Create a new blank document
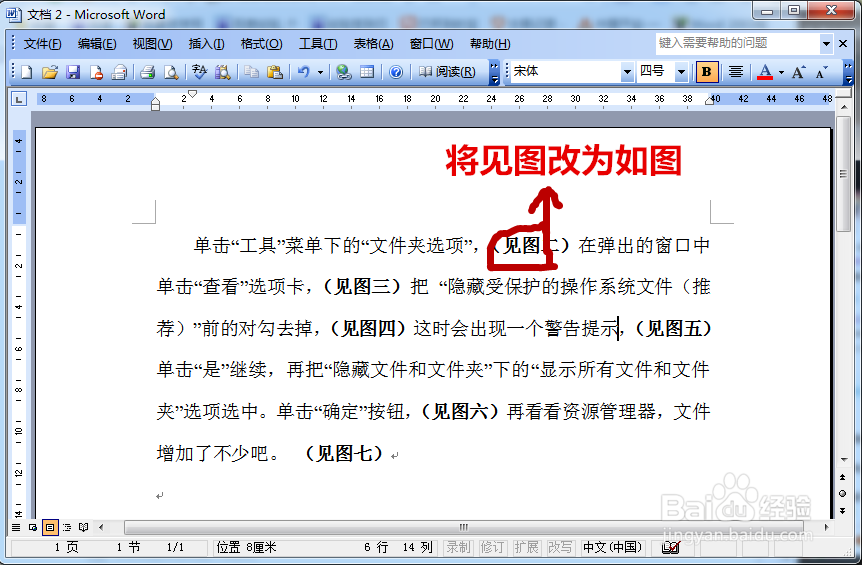The image size is (862, 565). (26, 72)
